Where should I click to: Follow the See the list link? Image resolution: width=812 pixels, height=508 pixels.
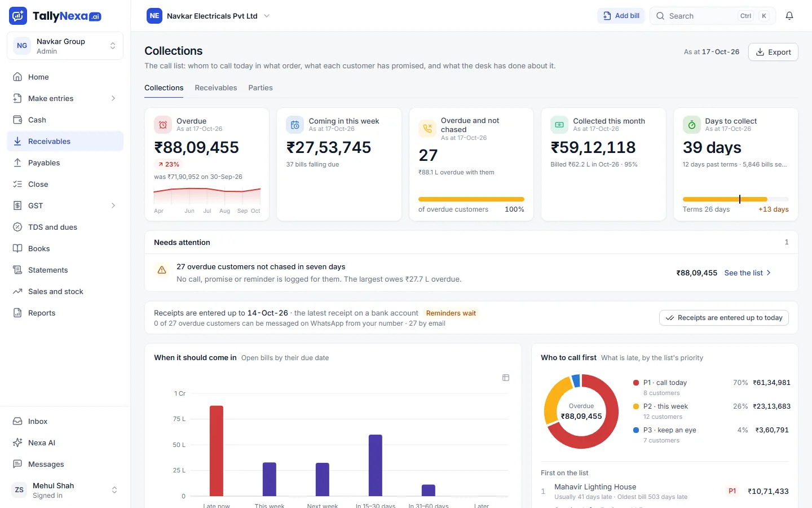748,273
